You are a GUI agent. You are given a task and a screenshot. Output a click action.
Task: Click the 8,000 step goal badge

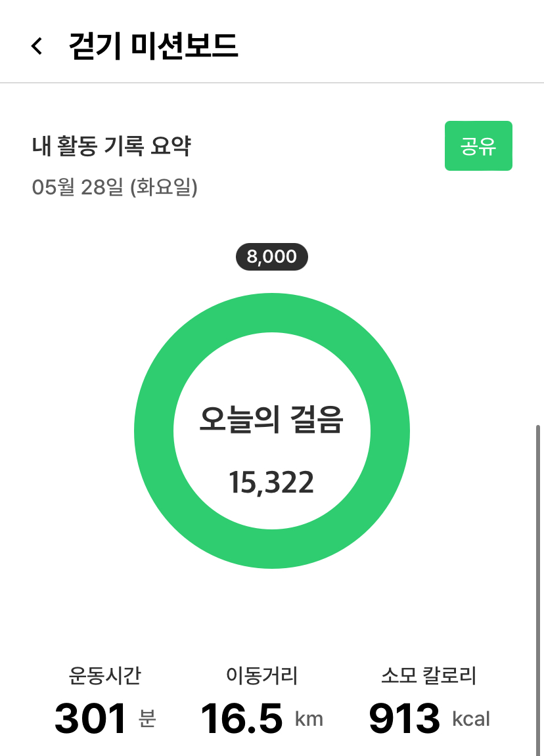pyautogui.click(x=271, y=257)
